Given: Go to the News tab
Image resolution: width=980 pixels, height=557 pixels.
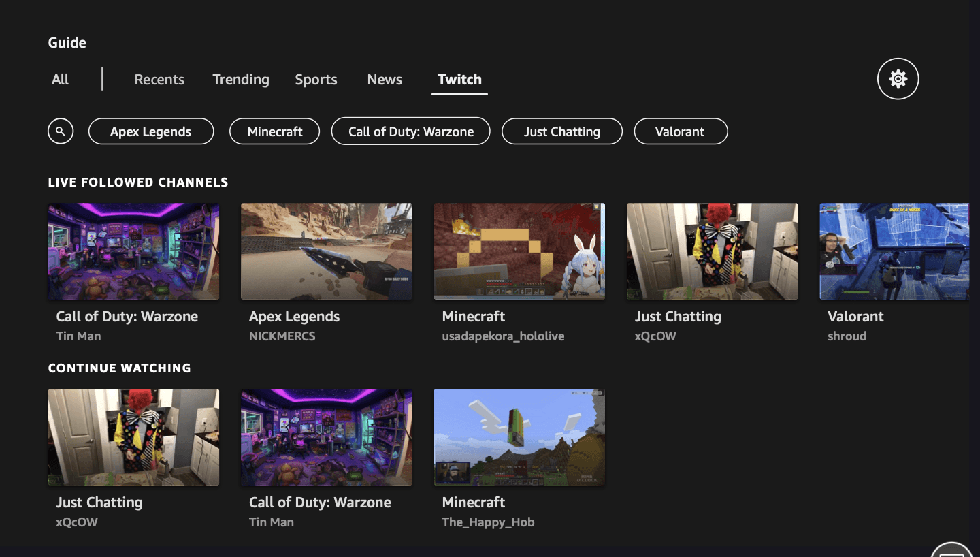Looking at the screenshot, I should click(x=385, y=80).
